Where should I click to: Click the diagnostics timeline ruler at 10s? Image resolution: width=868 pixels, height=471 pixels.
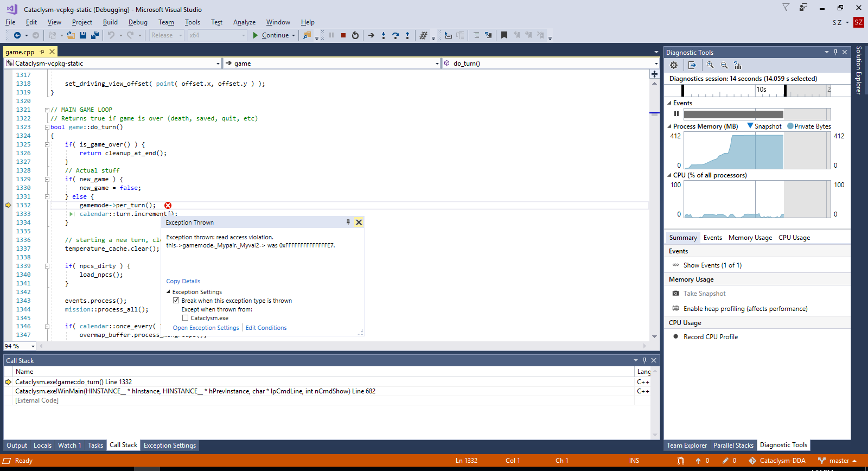pyautogui.click(x=761, y=90)
